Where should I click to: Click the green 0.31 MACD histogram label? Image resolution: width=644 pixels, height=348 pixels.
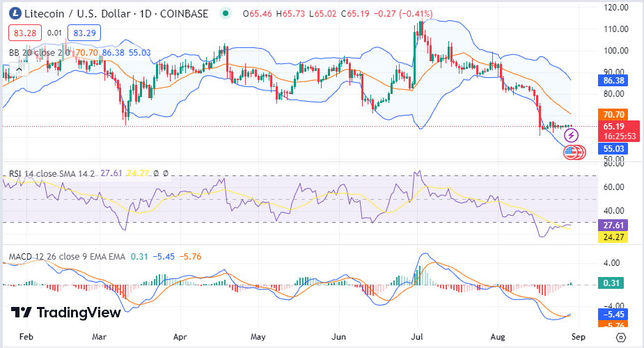click(613, 283)
